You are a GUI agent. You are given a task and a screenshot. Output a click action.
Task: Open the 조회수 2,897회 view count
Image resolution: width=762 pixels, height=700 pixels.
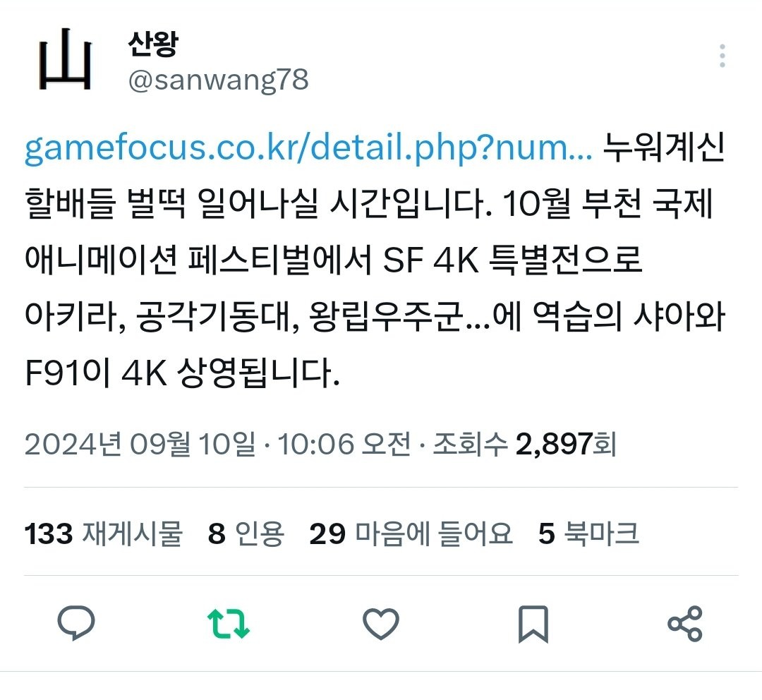pyautogui.click(x=524, y=444)
